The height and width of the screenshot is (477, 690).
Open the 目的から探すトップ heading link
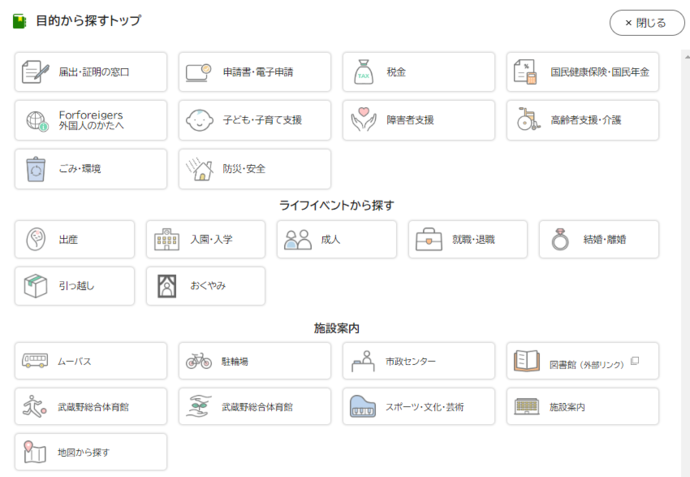pyautogui.click(x=88, y=21)
